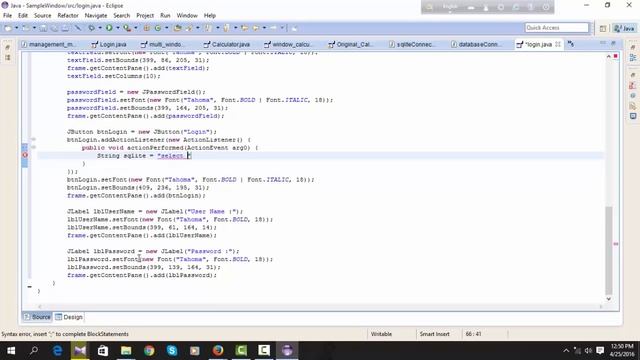Viewport: 640px width, 360px height.
Task: Click the Open Perspective icon
Action: (x=603, y=28)
